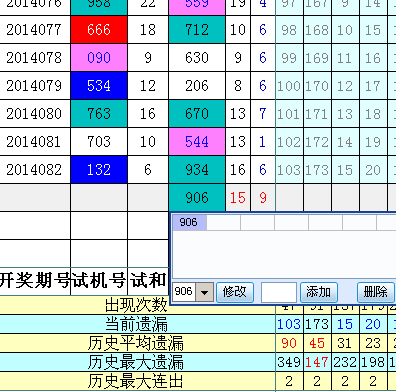The width and height of the screenshot is (396, 392).
Task: Click the blue 132 cell for 2014082
Action: [99, 170]
